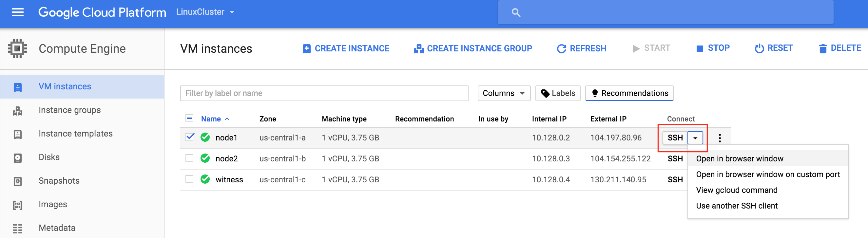Click the Recommendations button

coord(629,93)
